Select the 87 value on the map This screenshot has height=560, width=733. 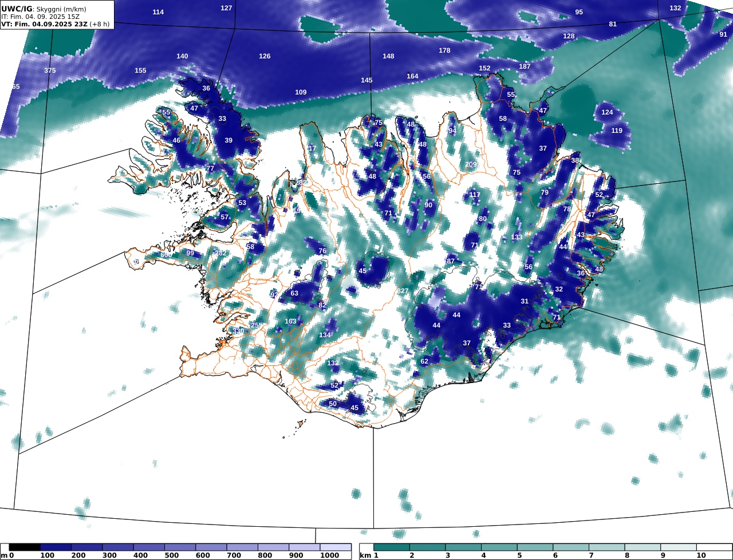coord(451,261)
